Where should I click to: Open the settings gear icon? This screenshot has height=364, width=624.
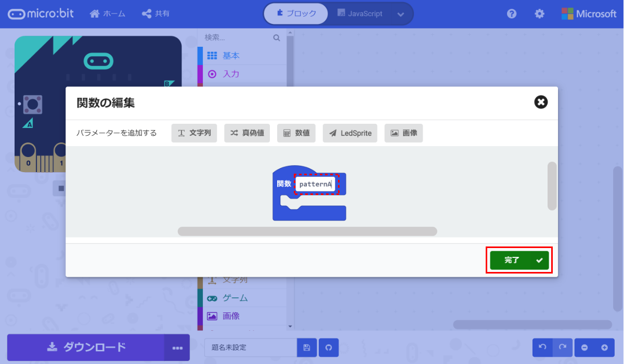click(x=539, y=14)
